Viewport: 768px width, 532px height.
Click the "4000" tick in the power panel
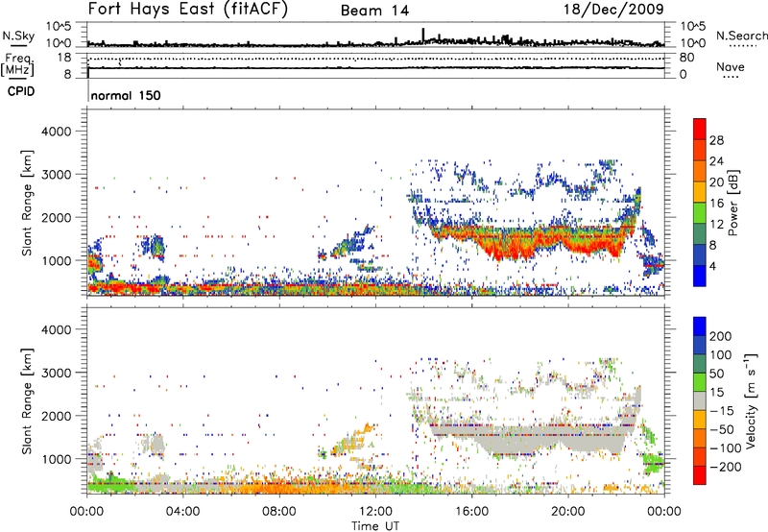[x=56, y=132]
